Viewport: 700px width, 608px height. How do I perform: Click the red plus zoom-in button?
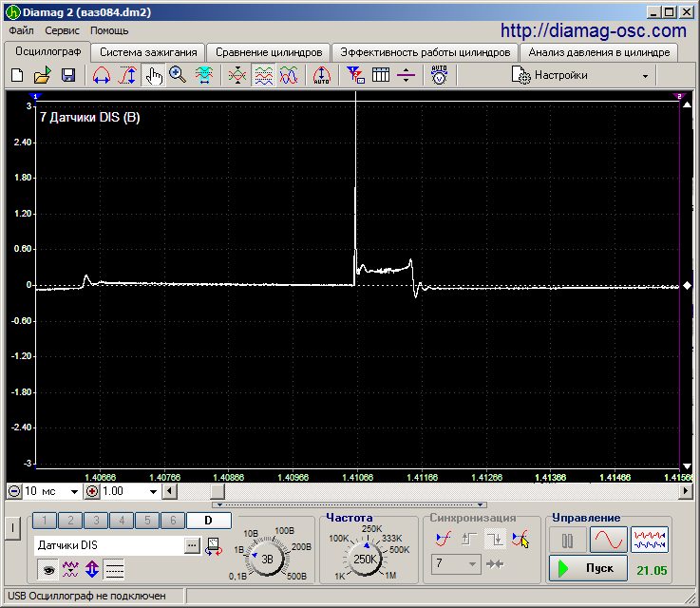pyautogui.click(x=92, y=491)
